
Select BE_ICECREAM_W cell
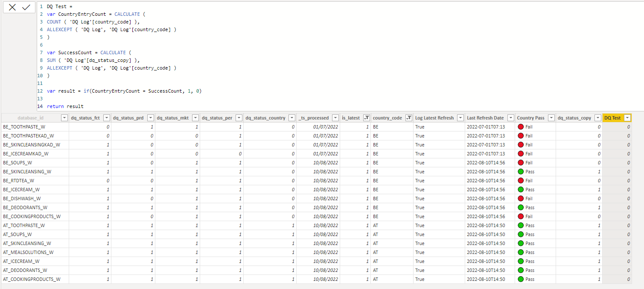(x=35, y=190)
